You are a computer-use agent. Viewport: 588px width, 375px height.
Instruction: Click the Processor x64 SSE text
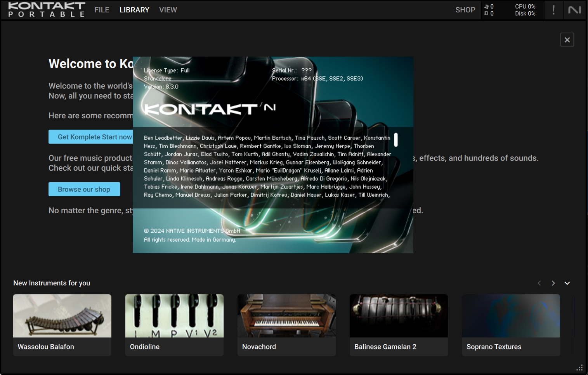[317, 78]
